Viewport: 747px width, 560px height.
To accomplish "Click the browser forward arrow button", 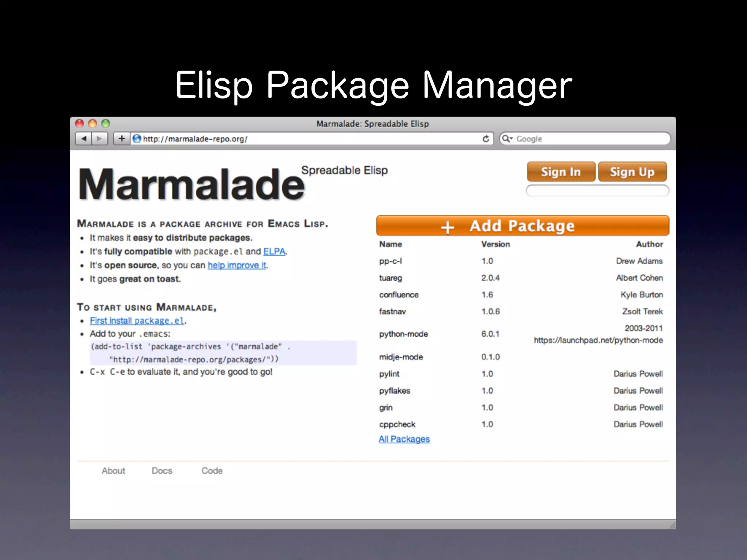I will [x=99, y=139].
